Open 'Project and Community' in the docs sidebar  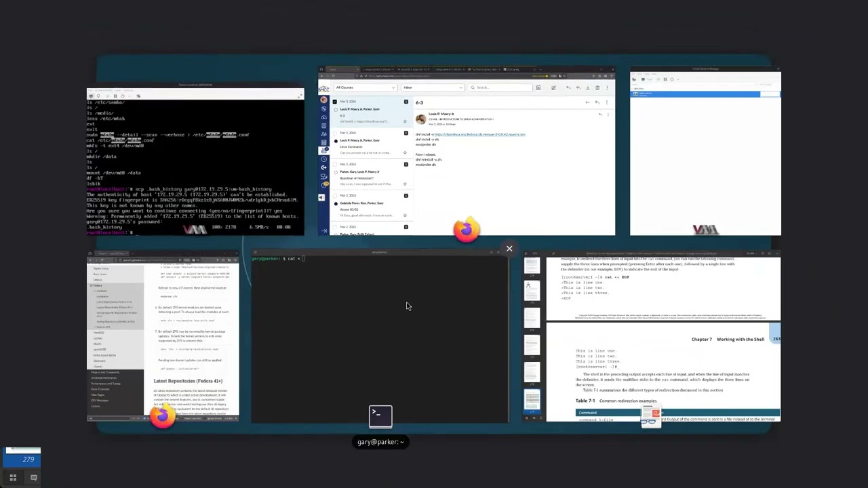(x=105, y=372)
